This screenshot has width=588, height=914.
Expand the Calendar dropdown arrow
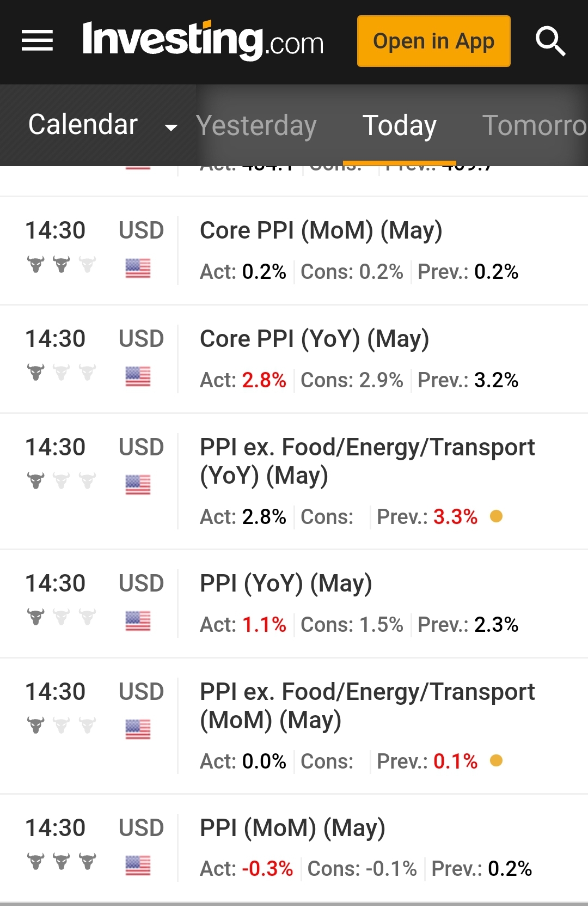click(171, 127)
